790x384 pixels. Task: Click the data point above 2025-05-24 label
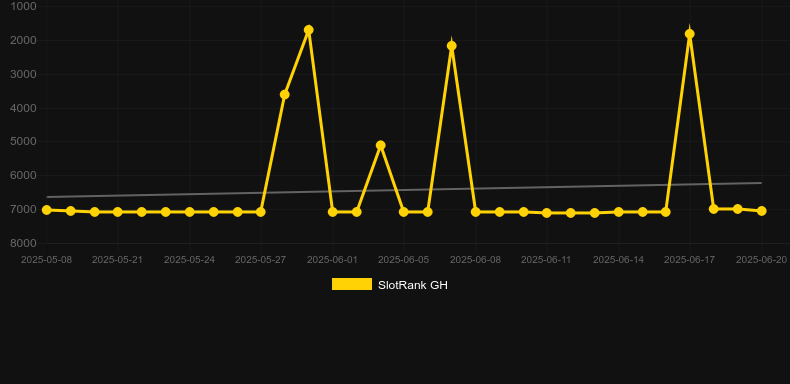[x=189, y=212]
